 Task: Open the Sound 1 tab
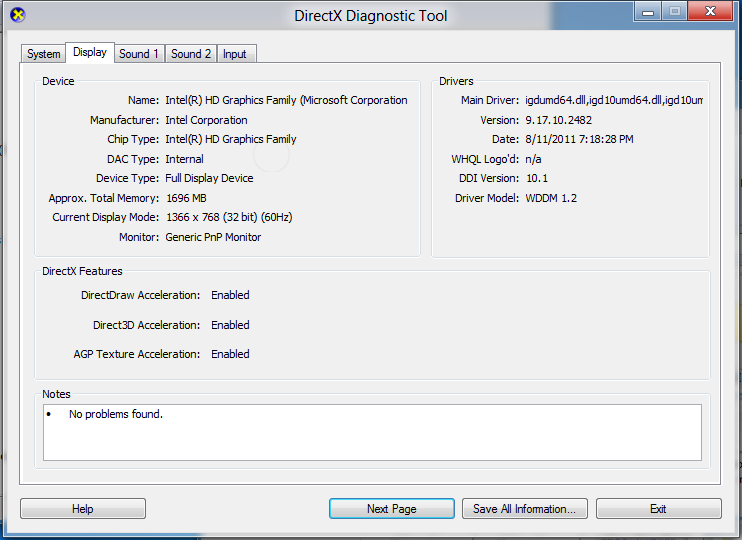pyautogui.click(x=139, y=54)
